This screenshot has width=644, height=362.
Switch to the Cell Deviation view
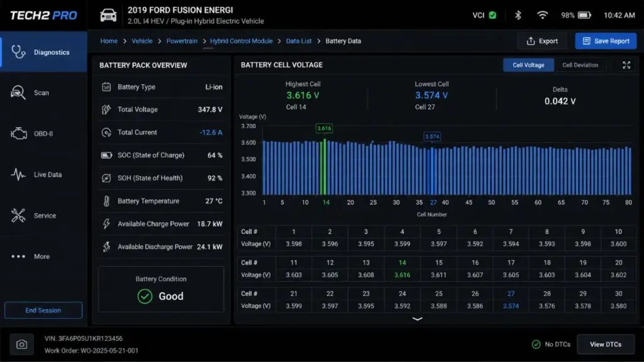coord(580,65)
